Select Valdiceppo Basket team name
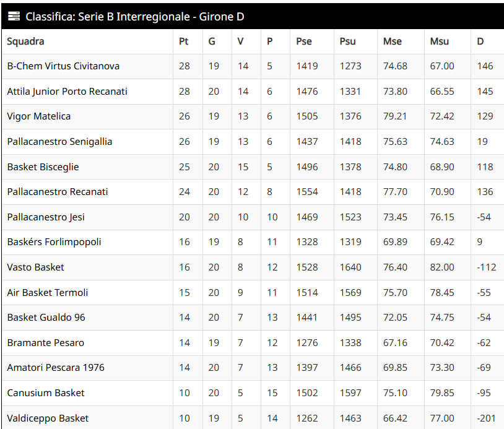 click(x=48, y=418)
